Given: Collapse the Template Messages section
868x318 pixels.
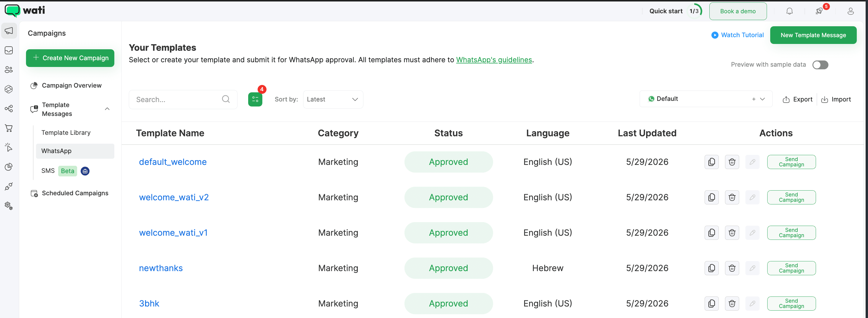Looking at the screenshot, I should click(107, 109).
